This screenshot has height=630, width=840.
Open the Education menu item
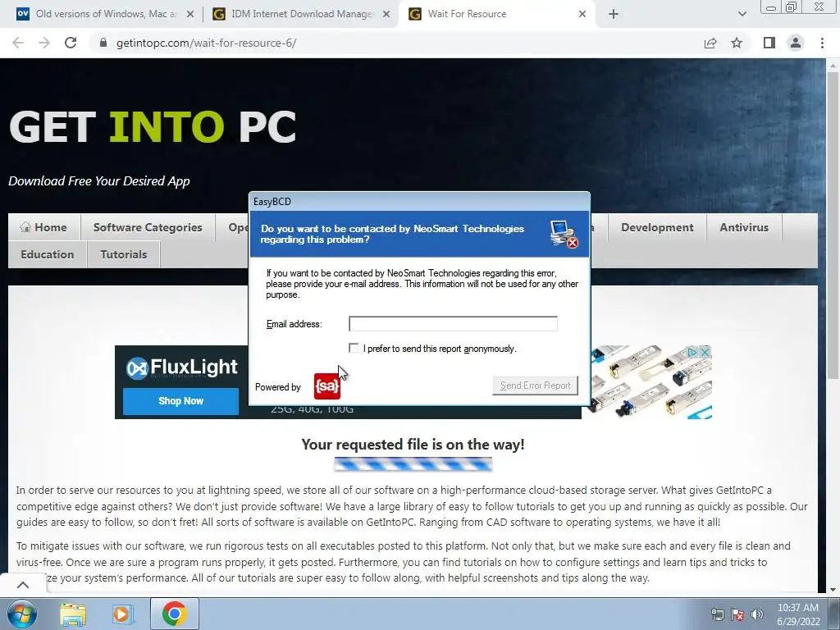(47, 254)
